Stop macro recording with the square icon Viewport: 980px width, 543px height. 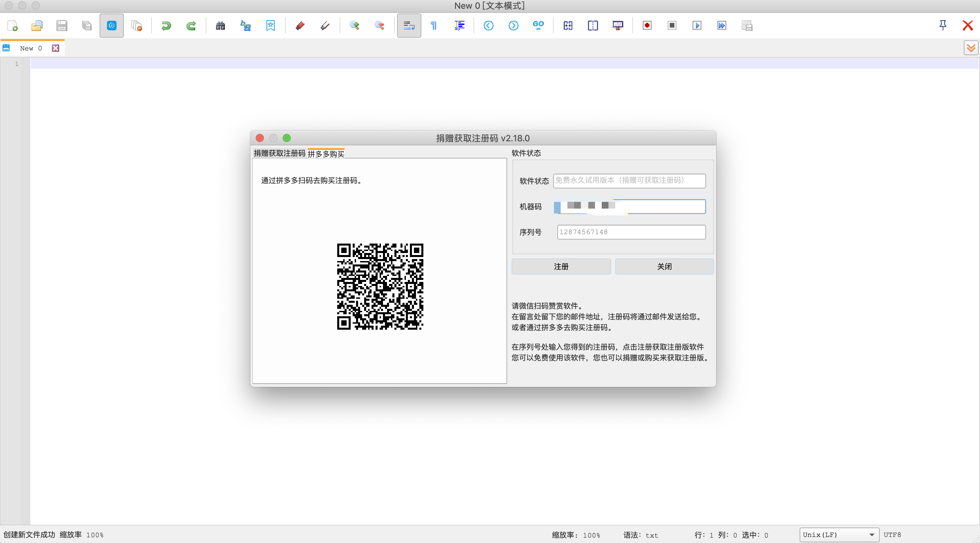coord(672,26)
